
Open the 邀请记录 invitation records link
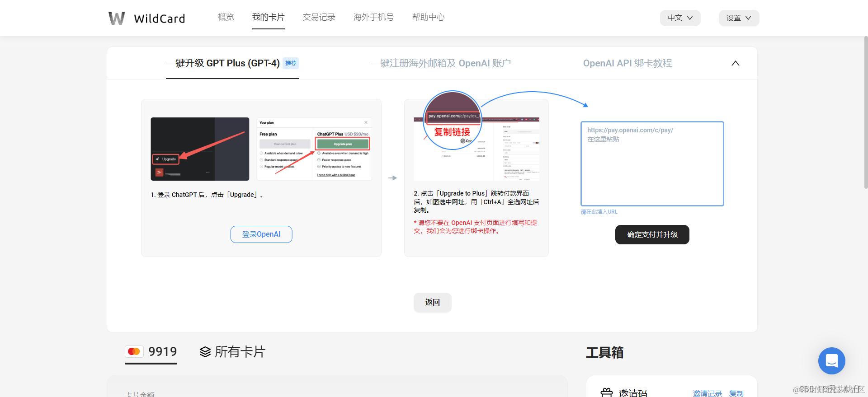707,393
